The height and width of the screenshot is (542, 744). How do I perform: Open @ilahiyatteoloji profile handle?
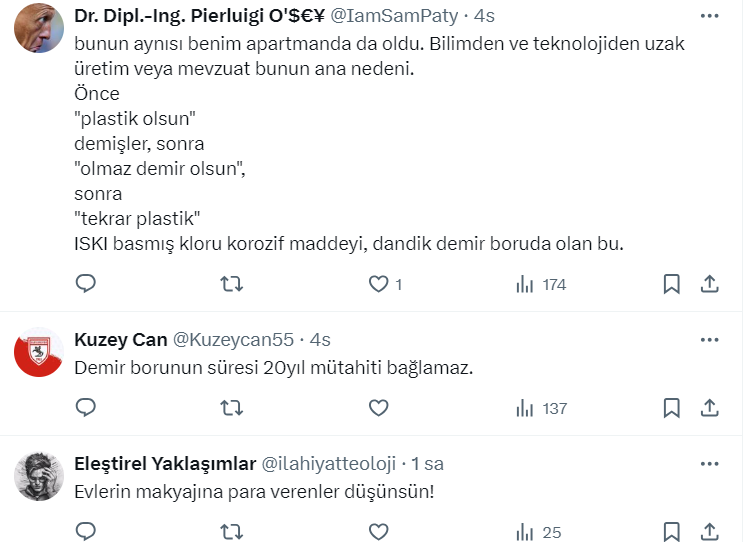(328, 464)
